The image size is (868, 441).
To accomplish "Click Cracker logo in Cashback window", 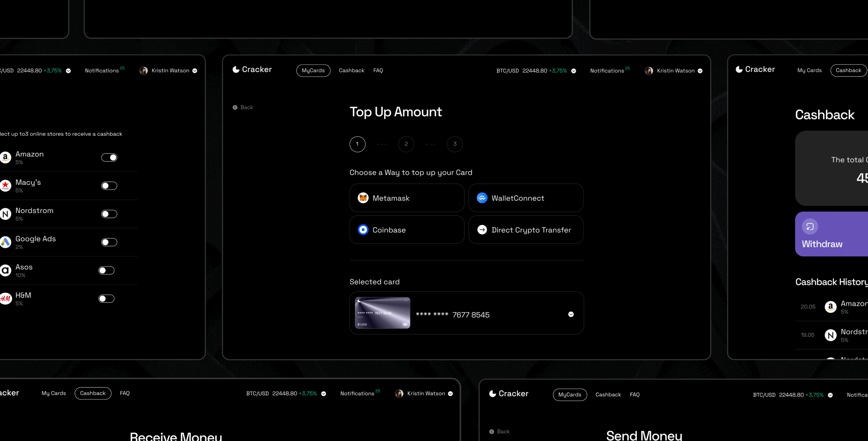I will pyautogui.click(x=755, y=69).
